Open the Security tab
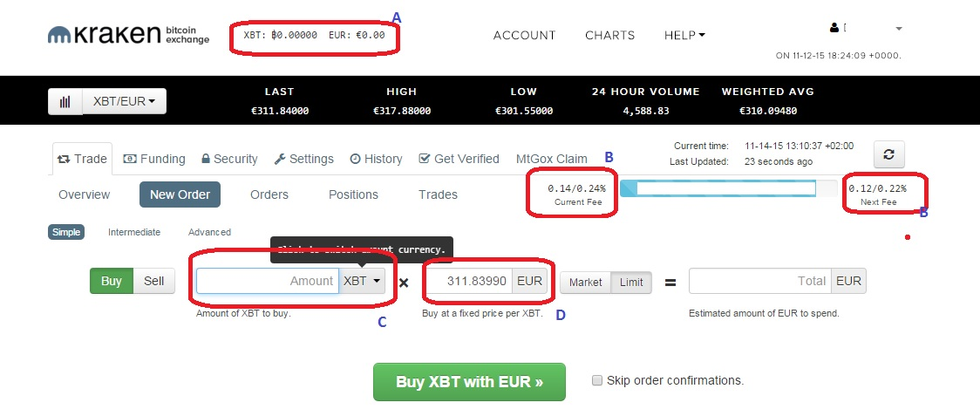This screenshot has width=980, height=416. [x=229, y=159]
